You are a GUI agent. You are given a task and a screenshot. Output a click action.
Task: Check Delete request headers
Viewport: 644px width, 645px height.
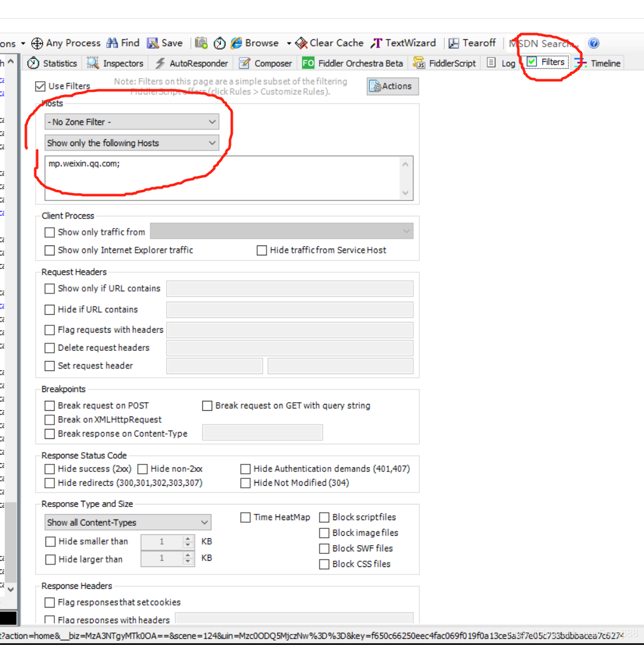[50, 348]
